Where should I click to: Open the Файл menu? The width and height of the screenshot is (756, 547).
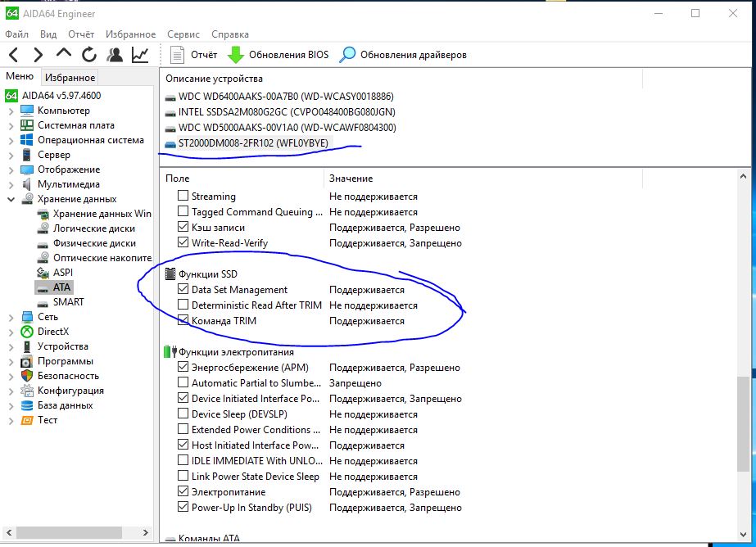click(17, 34)
